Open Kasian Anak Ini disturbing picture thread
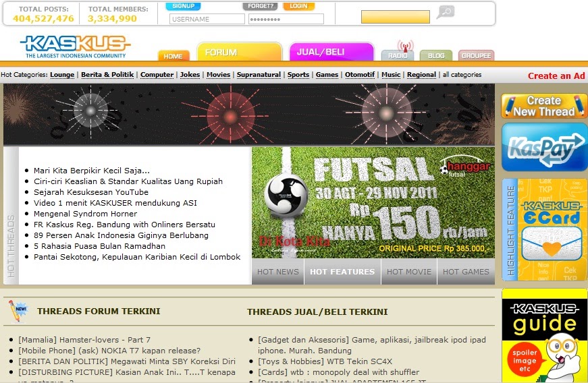 coord(127,372)
